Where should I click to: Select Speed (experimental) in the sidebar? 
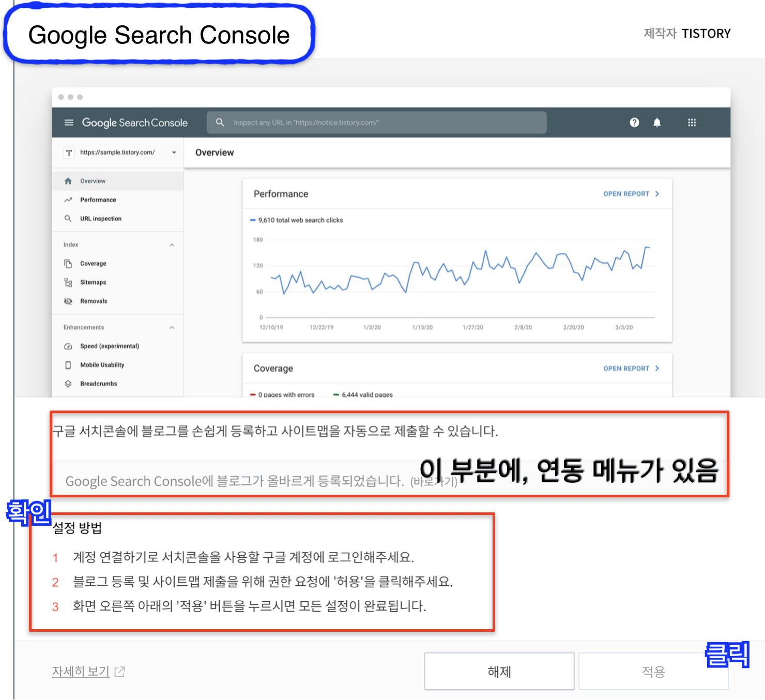point(118,346)
